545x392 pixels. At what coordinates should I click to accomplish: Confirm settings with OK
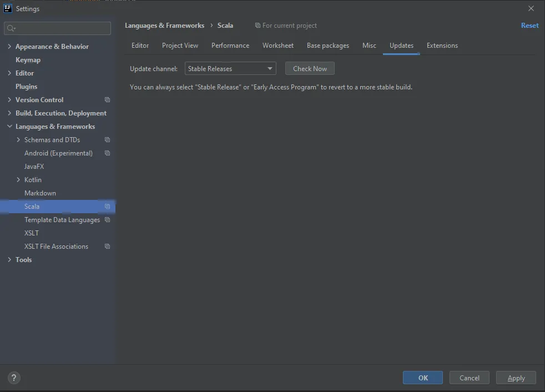click(x=423, y=378)
